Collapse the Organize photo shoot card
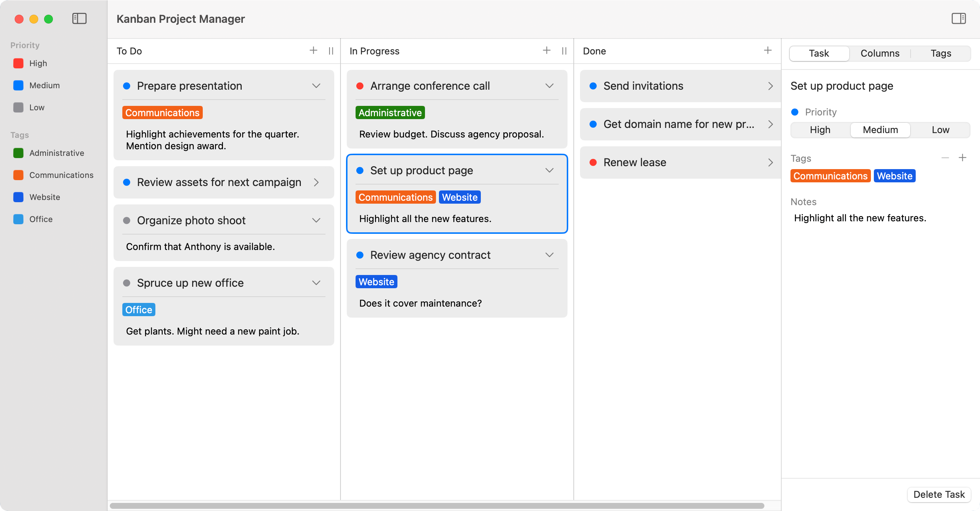 [316, 220]
